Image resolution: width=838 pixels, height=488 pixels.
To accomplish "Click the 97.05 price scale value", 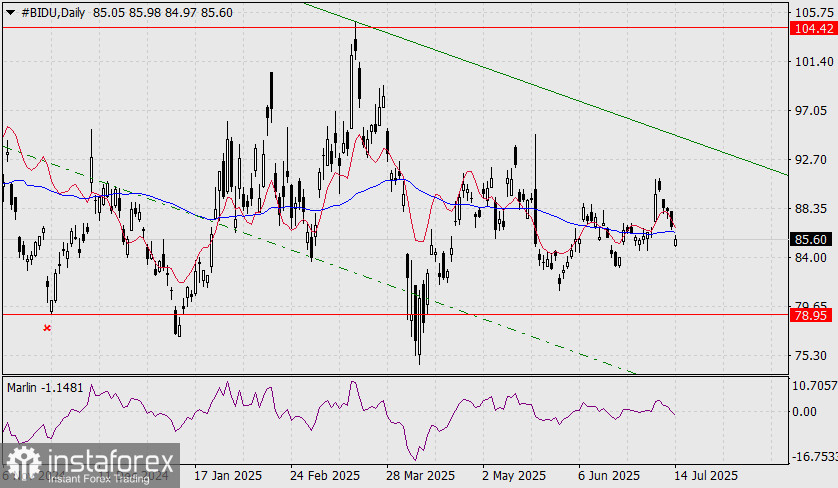I will 811,111.
